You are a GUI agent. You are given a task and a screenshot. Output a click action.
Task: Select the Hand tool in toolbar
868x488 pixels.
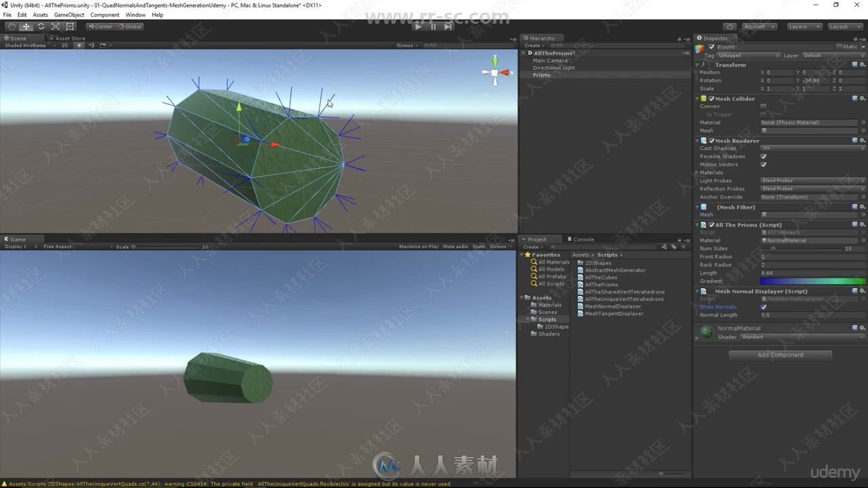[x=12, y=26]
